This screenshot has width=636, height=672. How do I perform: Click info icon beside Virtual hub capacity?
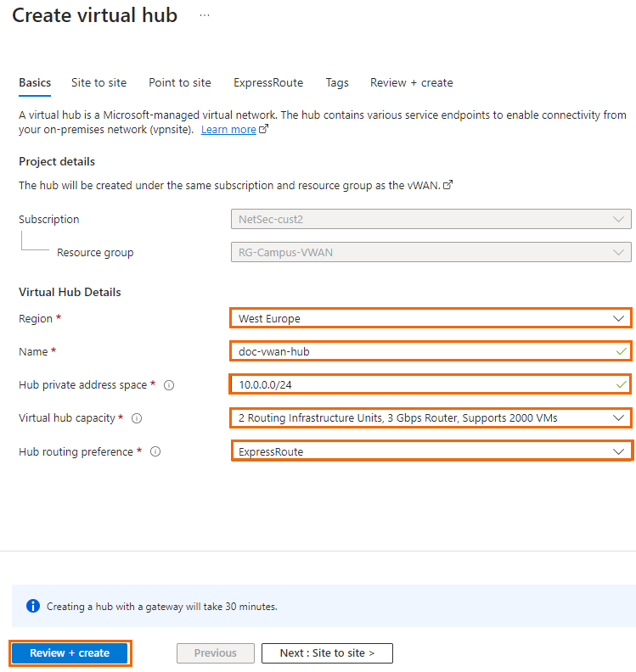[x=137, y=418]
